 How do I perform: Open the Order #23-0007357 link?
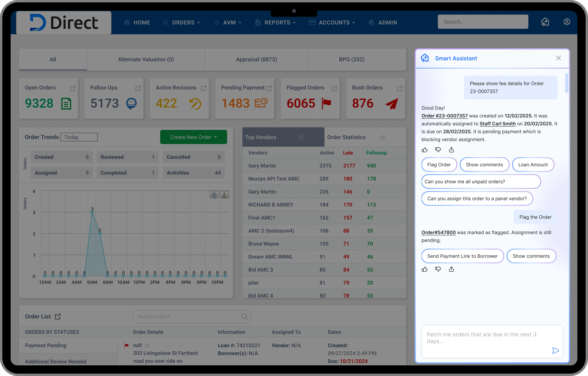[x=444, y=116]
